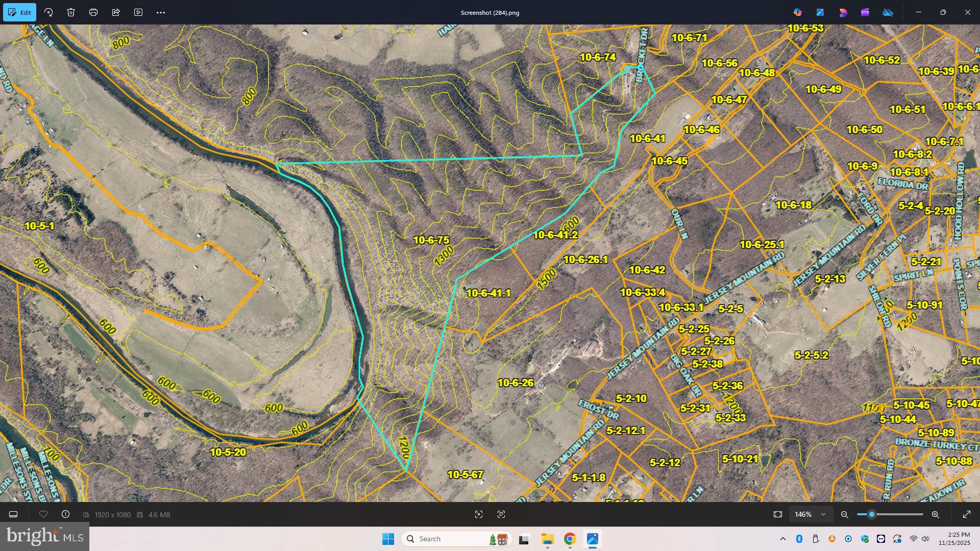
Task: Zoom out with the minus magnifier
Action: tap(845, 514)
